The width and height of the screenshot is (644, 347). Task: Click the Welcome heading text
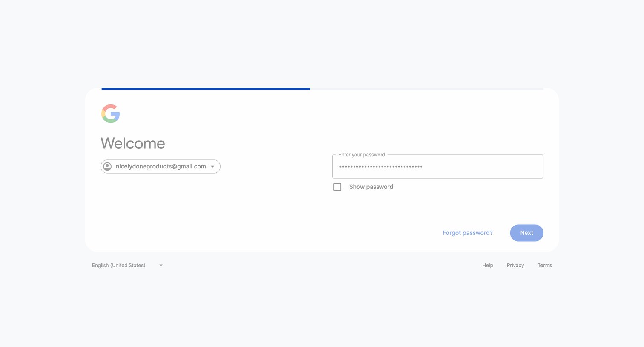click(133, 143)
